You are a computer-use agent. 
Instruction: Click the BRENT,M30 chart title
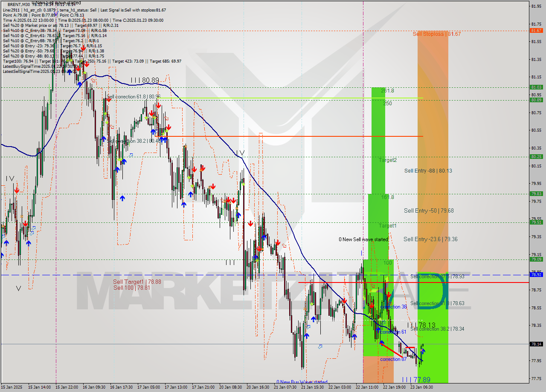tap(18, 4)
